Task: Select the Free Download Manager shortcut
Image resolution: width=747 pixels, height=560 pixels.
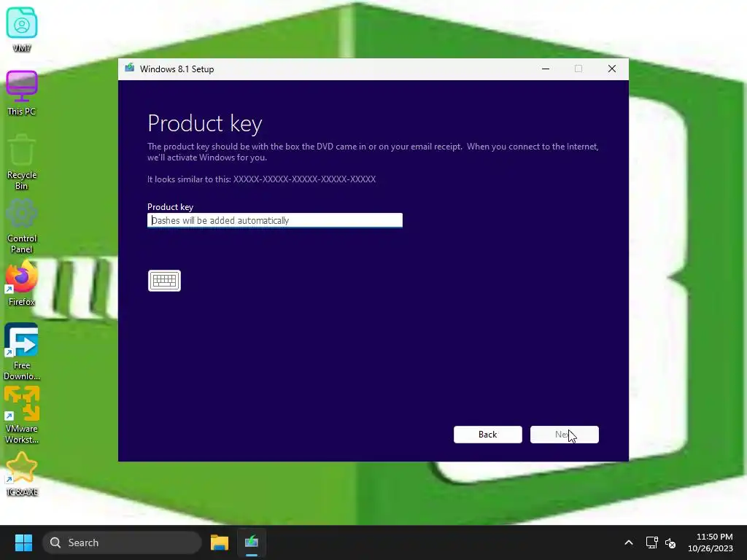Action: click(x=21, y=351)
